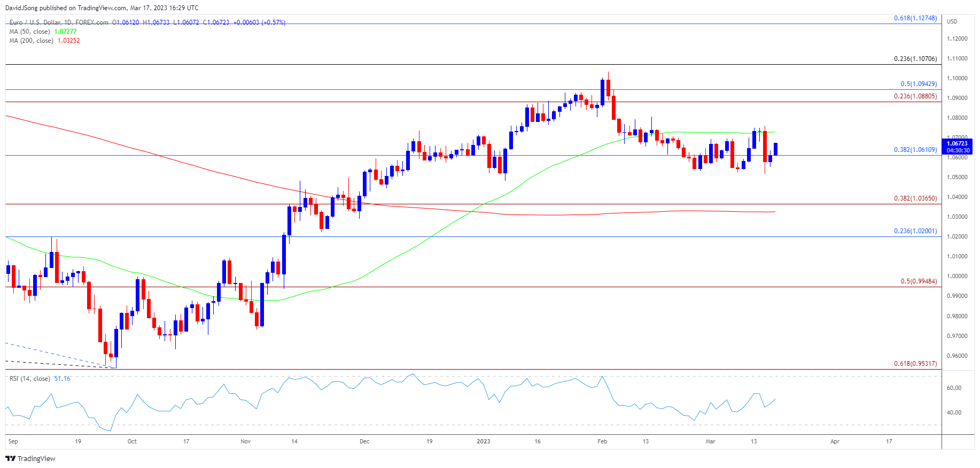Click the MA 50 value 1.07277

coord(66,32)
